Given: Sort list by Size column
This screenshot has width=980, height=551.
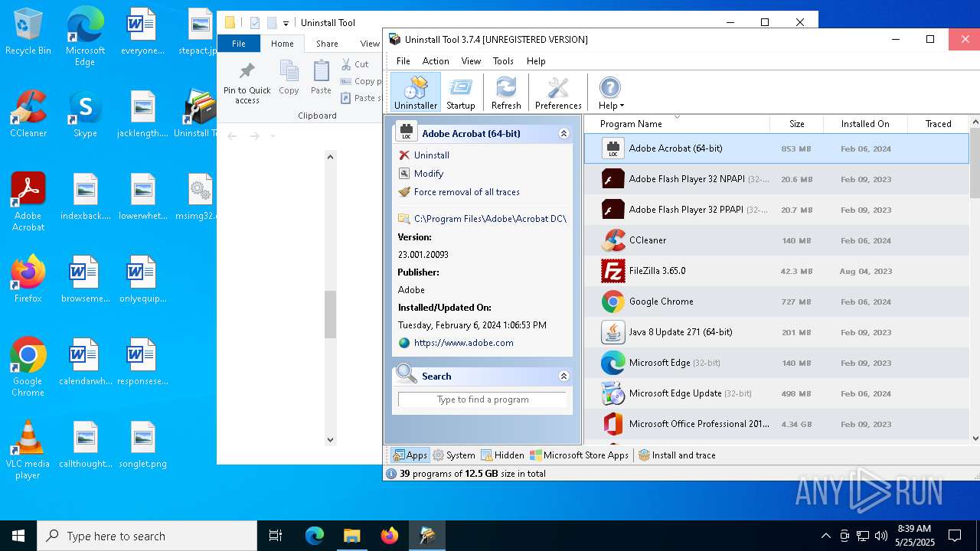Looking at the screenshot, I should pos(796,124).
